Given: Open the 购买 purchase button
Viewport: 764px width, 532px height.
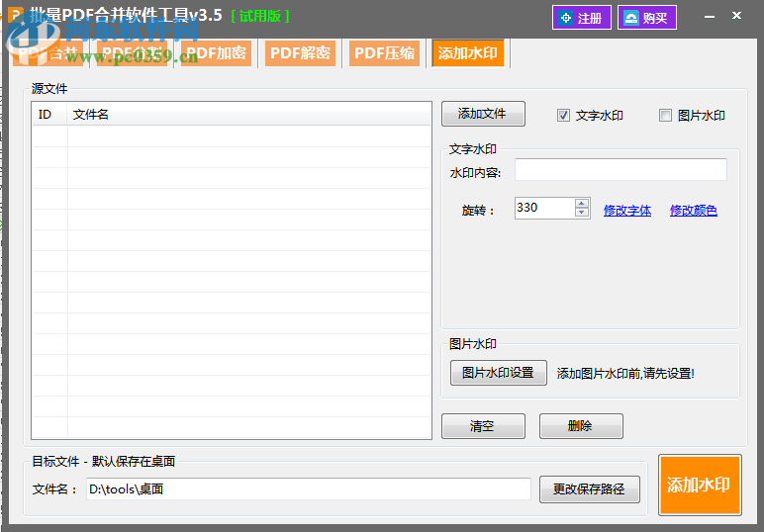Looking at the screenshot, I should (646, 18).
